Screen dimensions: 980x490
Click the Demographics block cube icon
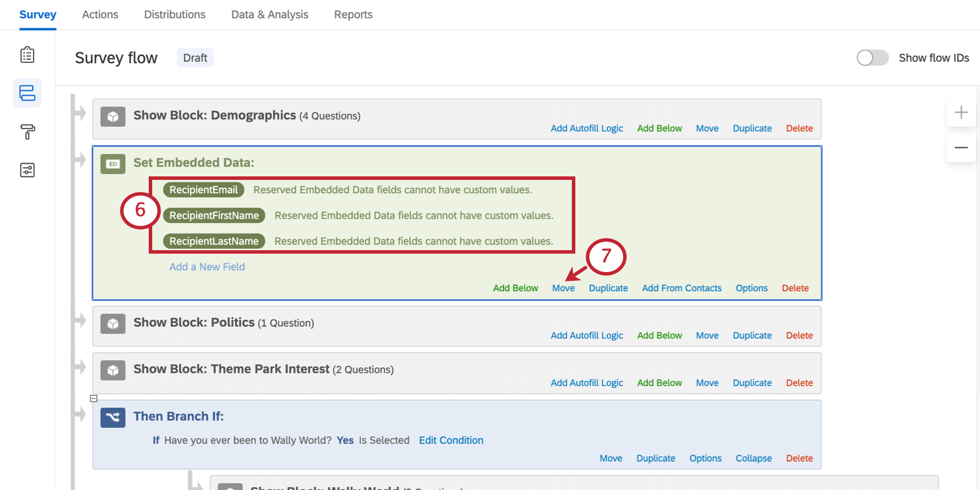point(113,116)
